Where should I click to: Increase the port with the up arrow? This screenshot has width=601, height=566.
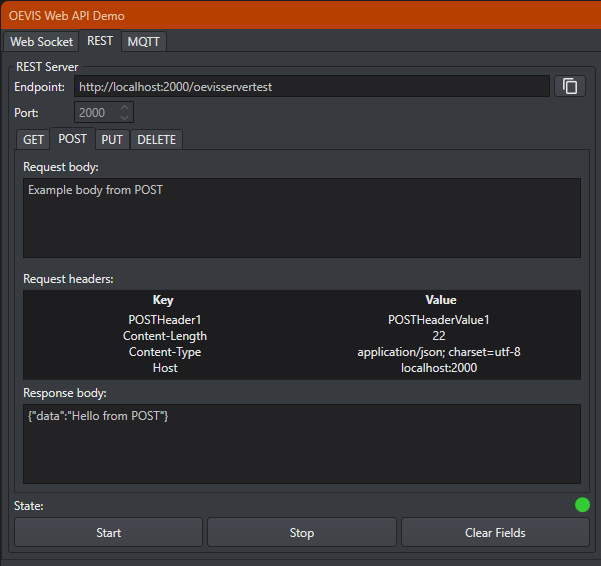tap(125, 107)
